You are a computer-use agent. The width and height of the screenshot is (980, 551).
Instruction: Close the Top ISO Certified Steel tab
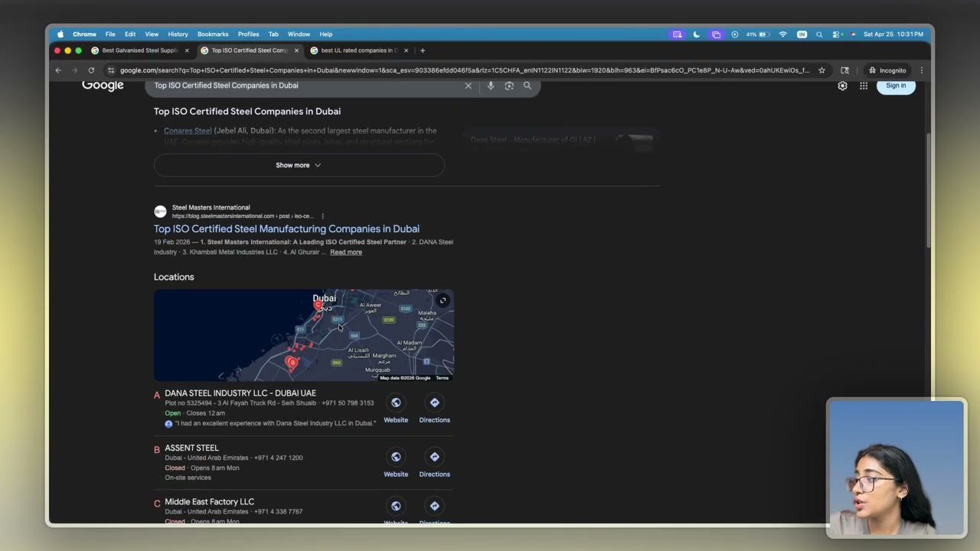tap(296, 51)
